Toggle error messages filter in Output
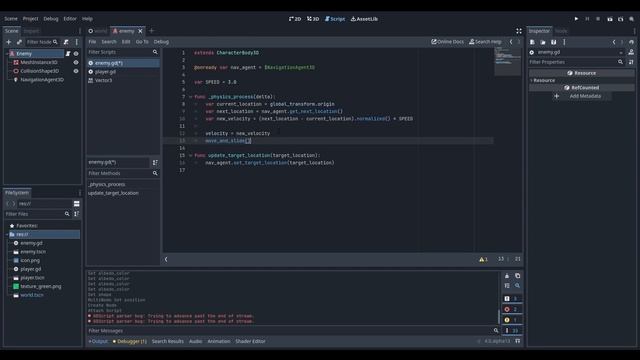Screen dimensions: 640x360 pos(512,309)
